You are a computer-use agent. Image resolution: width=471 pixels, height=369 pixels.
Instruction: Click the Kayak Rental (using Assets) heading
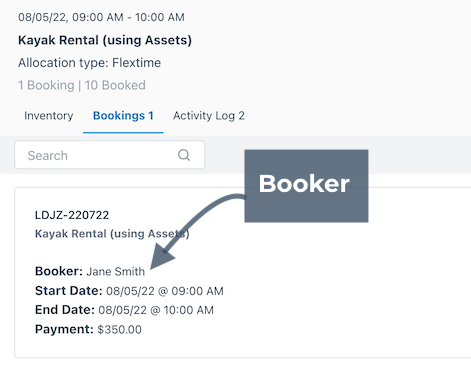click(105, 40)
